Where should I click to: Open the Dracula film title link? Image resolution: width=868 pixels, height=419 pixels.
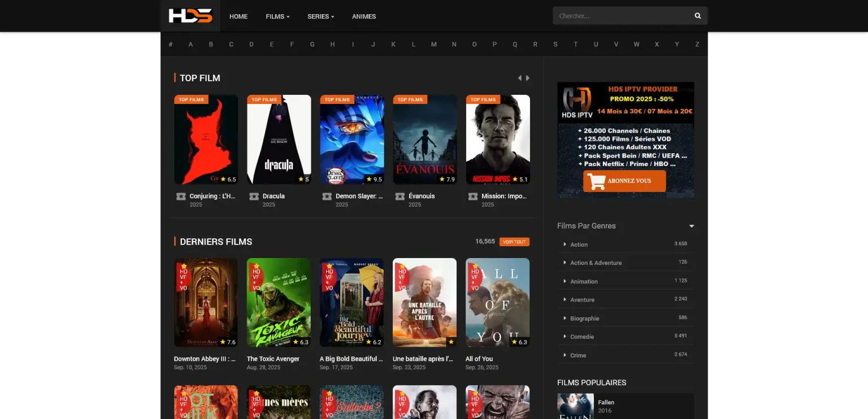click(x=274, y=196)
